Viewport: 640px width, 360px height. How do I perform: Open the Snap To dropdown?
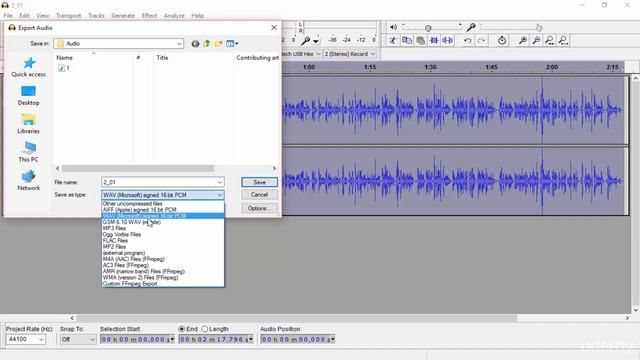pos(92,340)
